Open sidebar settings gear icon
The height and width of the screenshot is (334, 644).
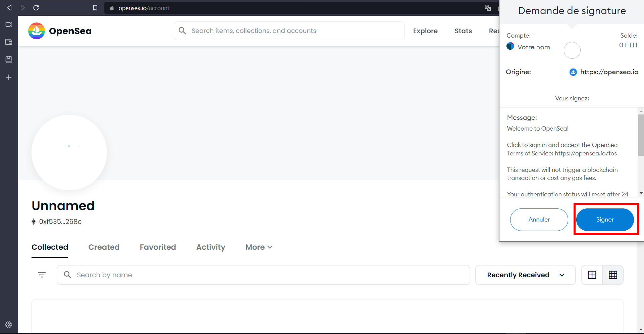pos(9,325)
